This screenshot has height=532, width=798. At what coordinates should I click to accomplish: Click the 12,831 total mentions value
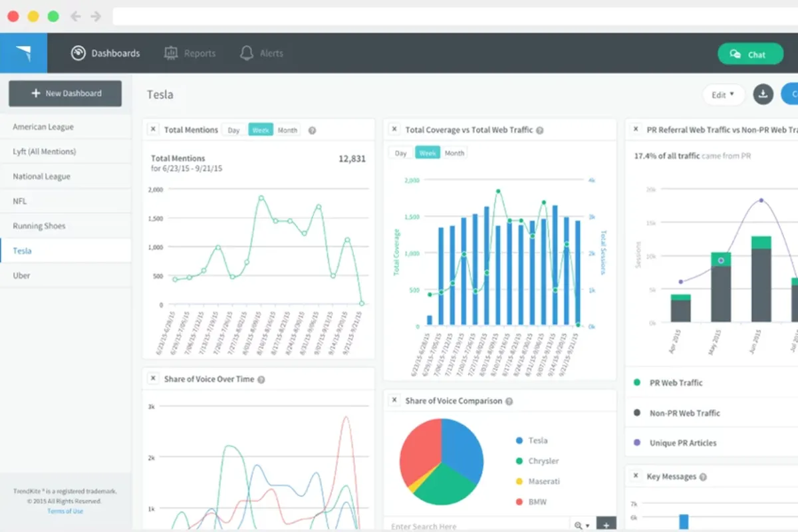[x=352, y=159]
